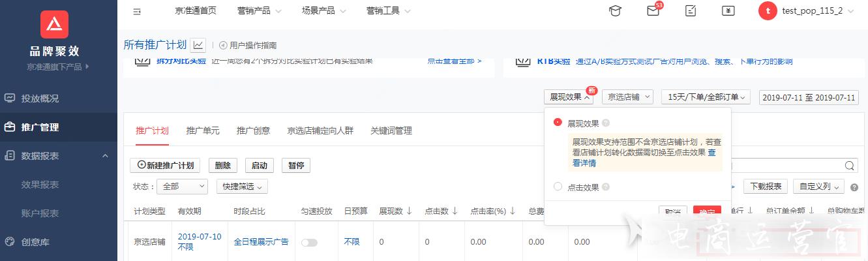Select the 展现效果 radio button
Image resolution: width=868 pixels, height=261 pixels.
tap(558, 122)
